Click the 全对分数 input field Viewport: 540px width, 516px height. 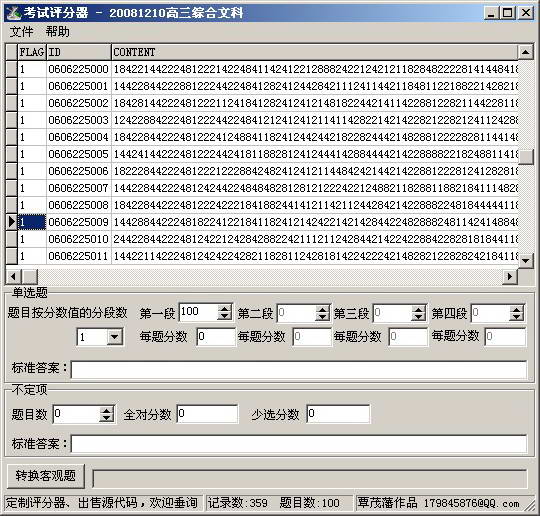(207, 414)
